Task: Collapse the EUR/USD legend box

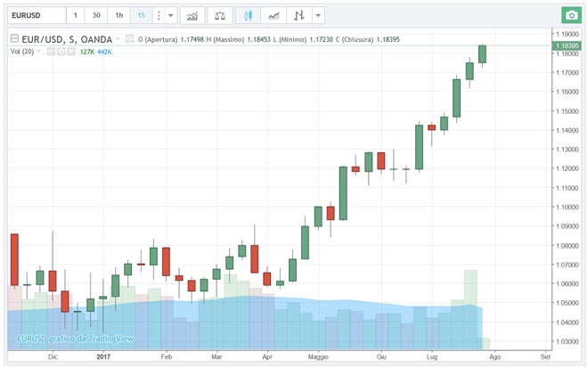Action: [13, 39]
